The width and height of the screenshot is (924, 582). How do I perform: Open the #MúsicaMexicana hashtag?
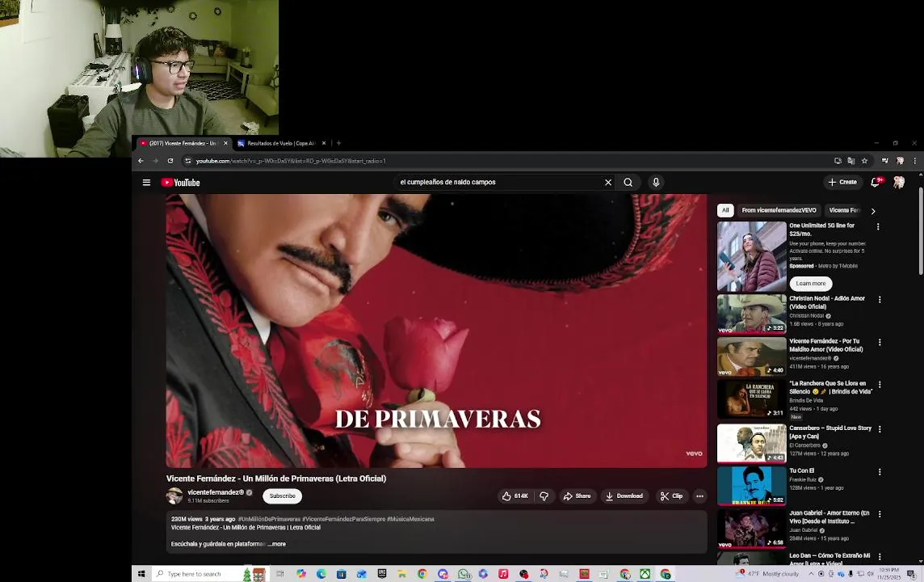(411, 520)
